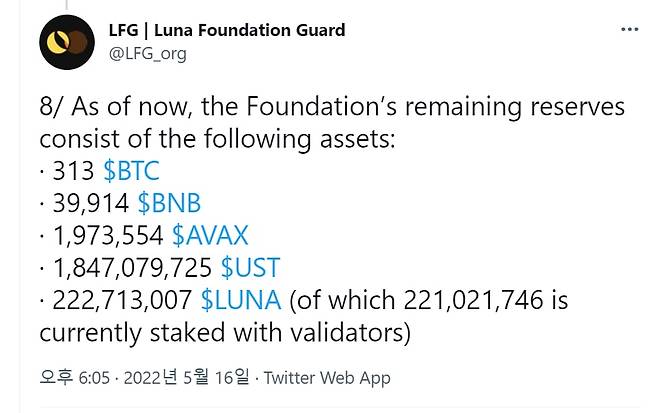
Task: Click the LFG profile avatar
Action: [67, 42]
